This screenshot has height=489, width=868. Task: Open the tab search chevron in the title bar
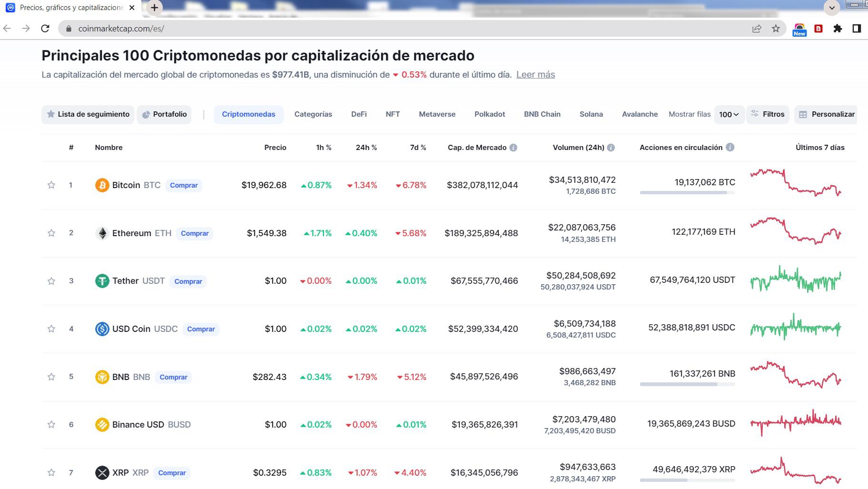coord(832,8)
